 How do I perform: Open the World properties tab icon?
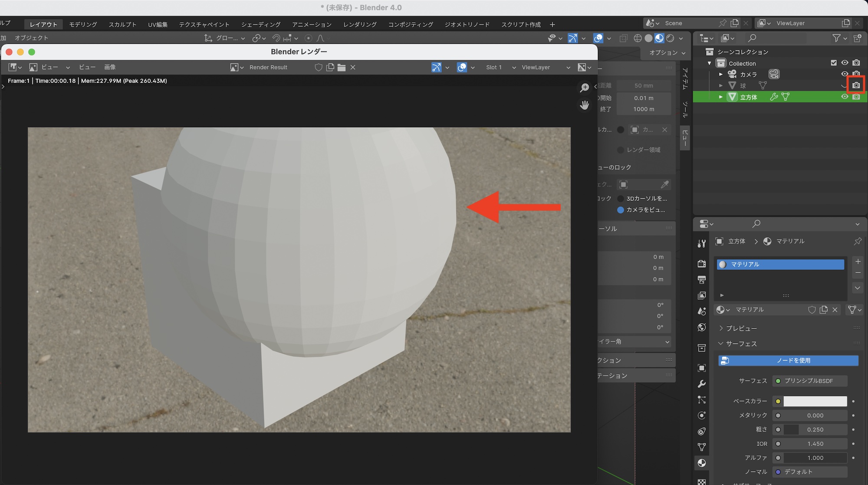pos(701,327)
